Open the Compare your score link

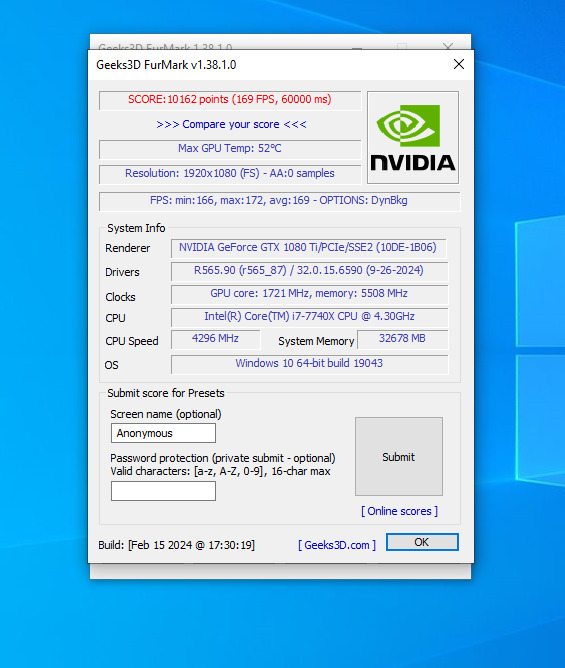click(231, 124)
